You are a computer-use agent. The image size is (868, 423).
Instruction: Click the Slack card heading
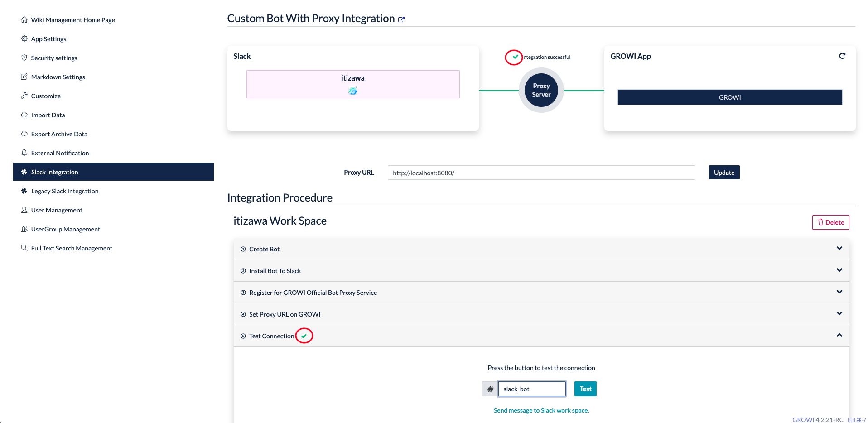click(242, 56)
